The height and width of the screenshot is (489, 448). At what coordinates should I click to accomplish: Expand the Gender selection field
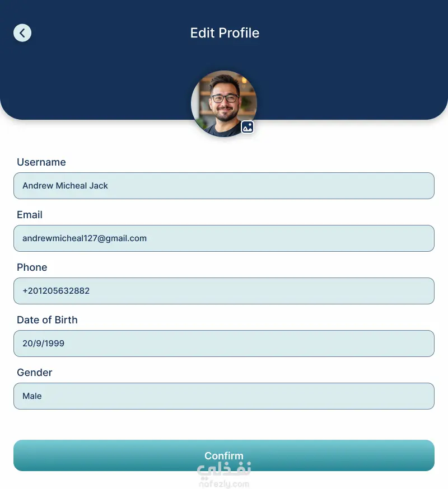[x=224, y=396]
